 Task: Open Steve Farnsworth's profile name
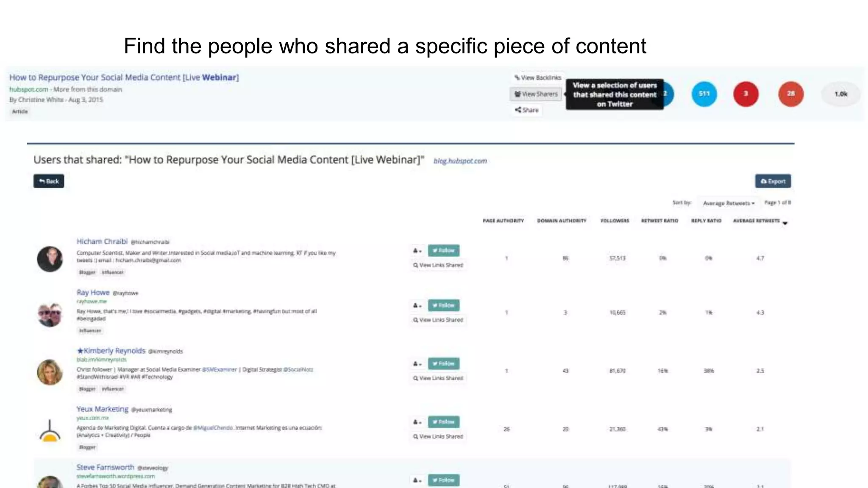pyautogui.click(x=105, y=467)
